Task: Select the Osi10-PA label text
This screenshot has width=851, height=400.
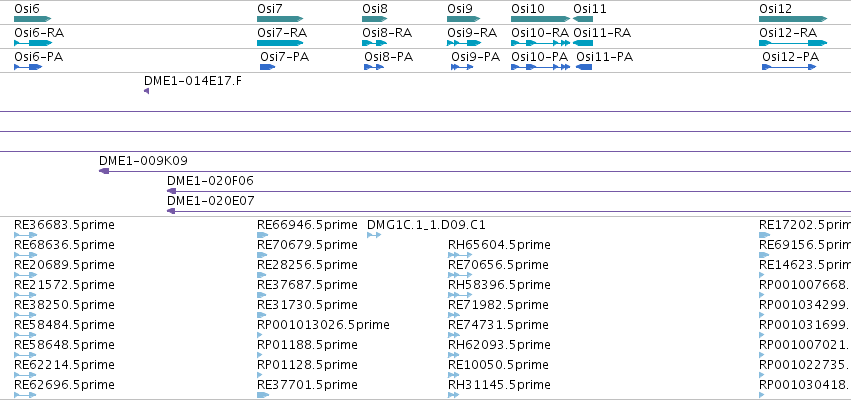Action: [539, 56]
